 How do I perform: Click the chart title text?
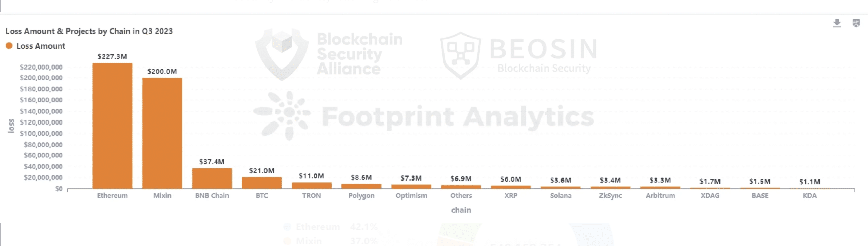[89, 31]
